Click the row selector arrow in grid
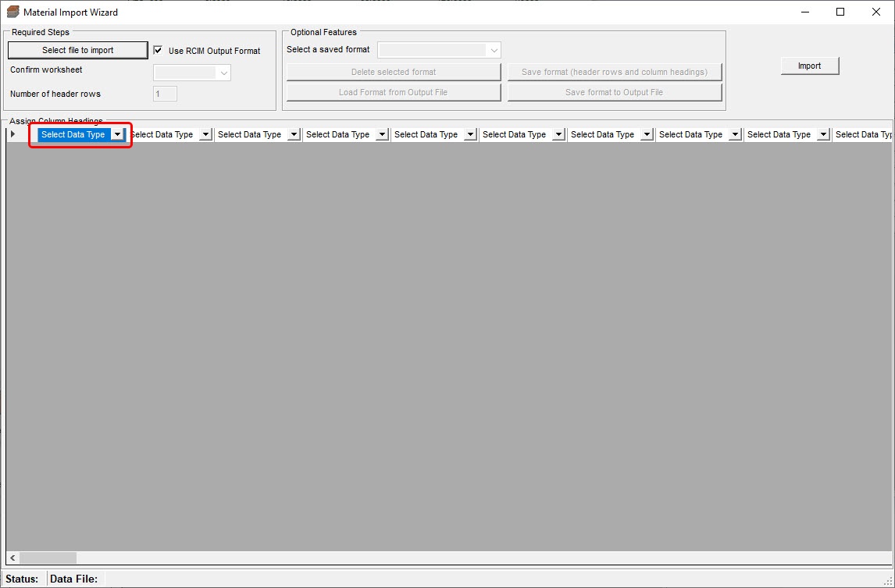The height and width of the screenshot is (588, 895). pos(12,134)
